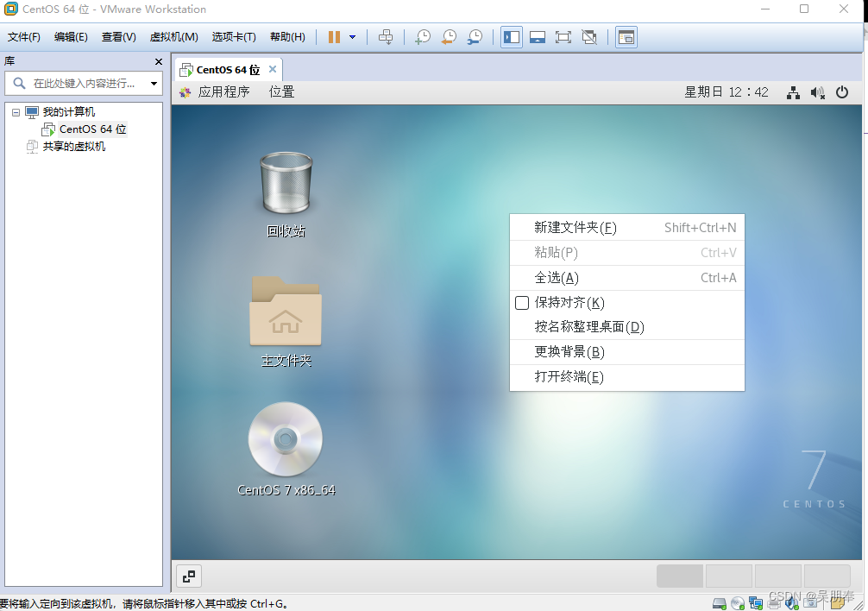The height and width of the screenshot is (611, 868).
Task: Open the volume icon in the CentOS top panel
Action: (817, 92)
